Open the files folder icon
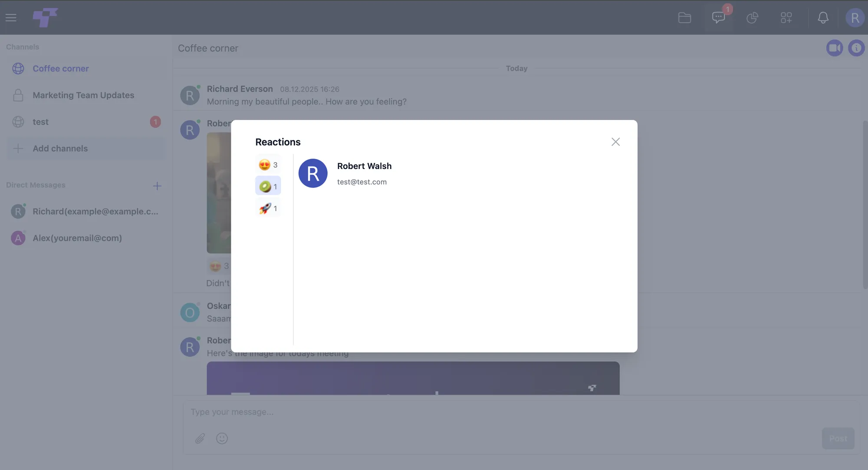 point(684,18)
